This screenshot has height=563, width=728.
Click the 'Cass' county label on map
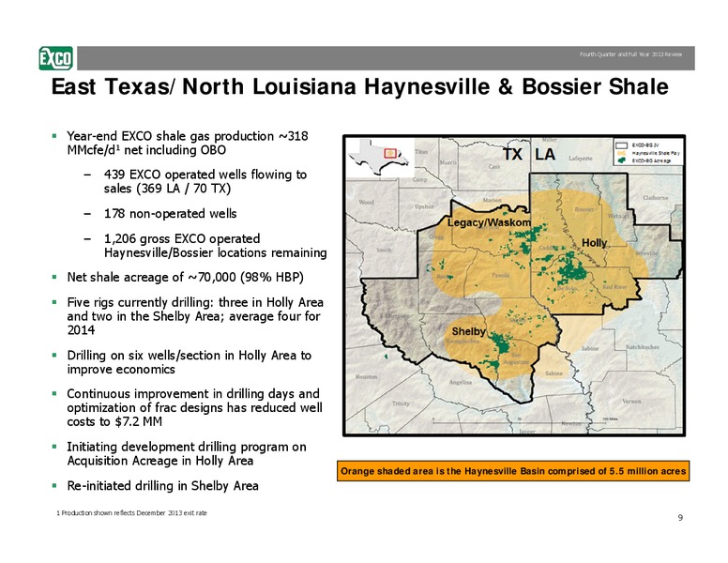pos(494,166)
